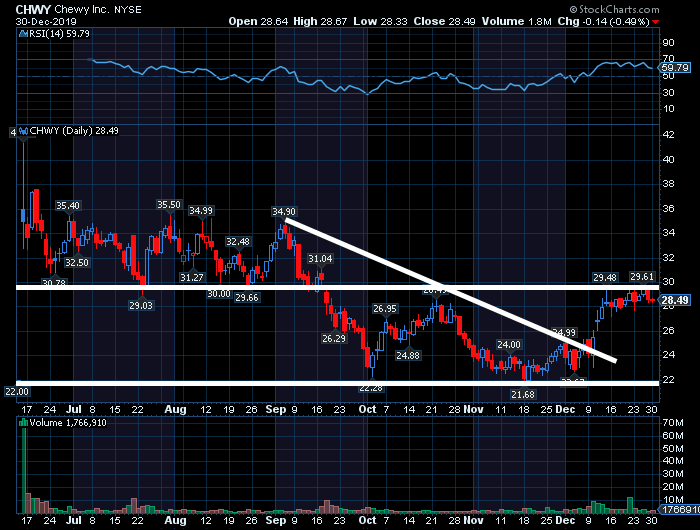Click the candlestick icon beside CHWY (Daily)
The width and height of the screenshot is (700, 530).
click(24, 131)
